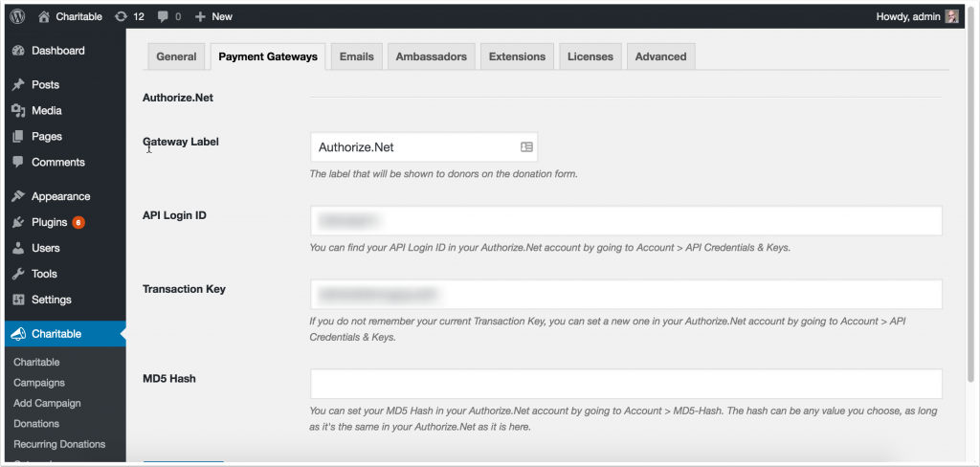Select the Payment Gateways tab
The height and width of the screenshot is (467, 980).
point(268,56)
